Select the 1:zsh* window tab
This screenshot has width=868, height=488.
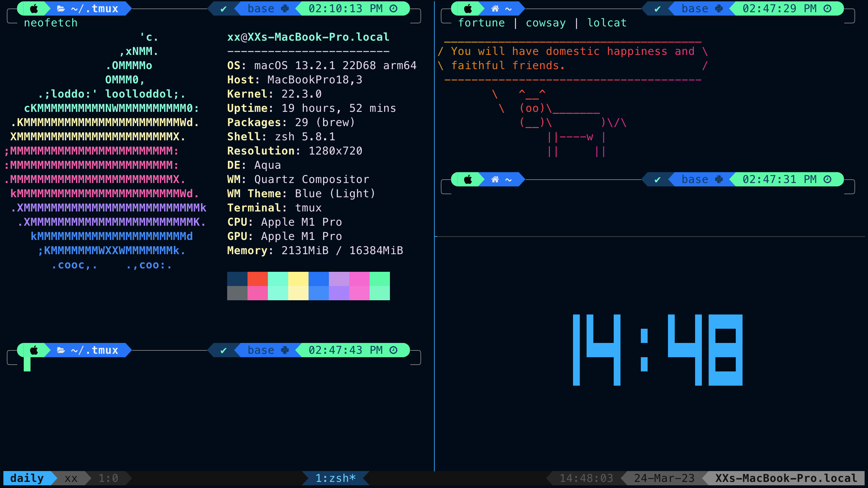[x=335, y=478]
